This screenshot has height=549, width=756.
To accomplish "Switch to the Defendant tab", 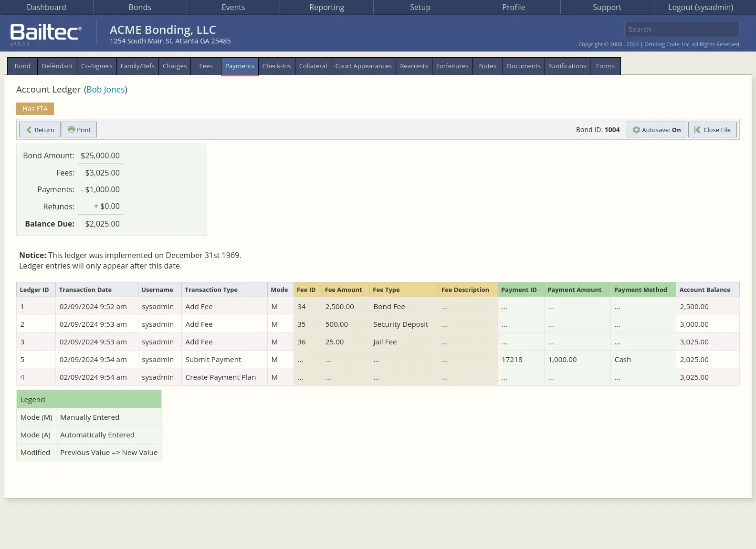I will [57, 66].
